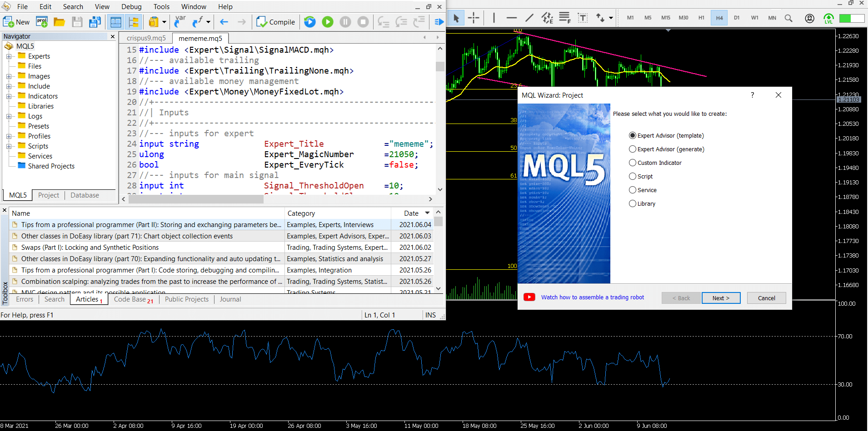Select the Text label tool
868x431 pixels.
point(583,18)
